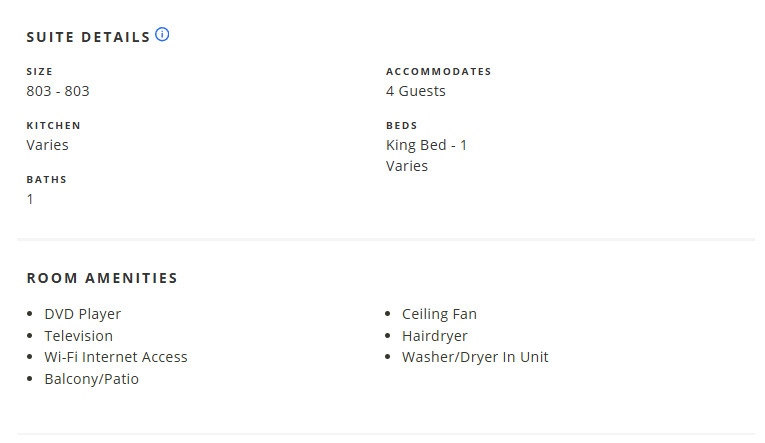Click the Baths label
Viewport: 765px width, 443px height.
click(46, 180)
